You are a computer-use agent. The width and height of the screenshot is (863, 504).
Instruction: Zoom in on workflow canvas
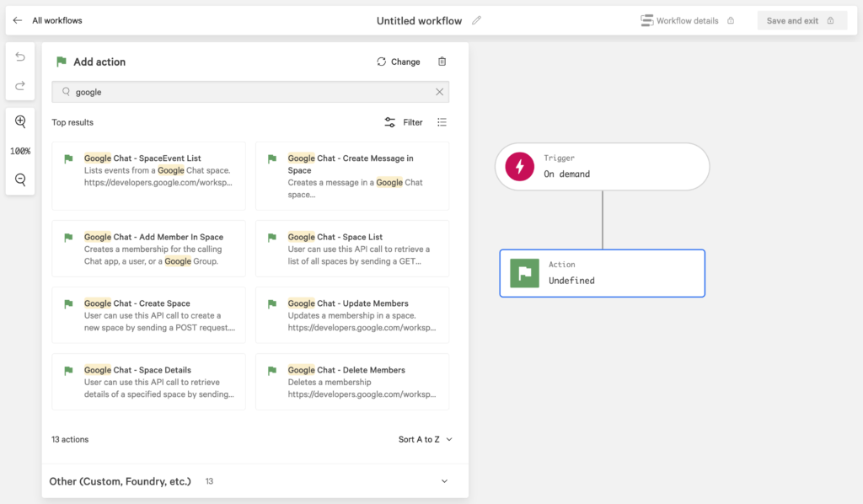click(20, 121)
